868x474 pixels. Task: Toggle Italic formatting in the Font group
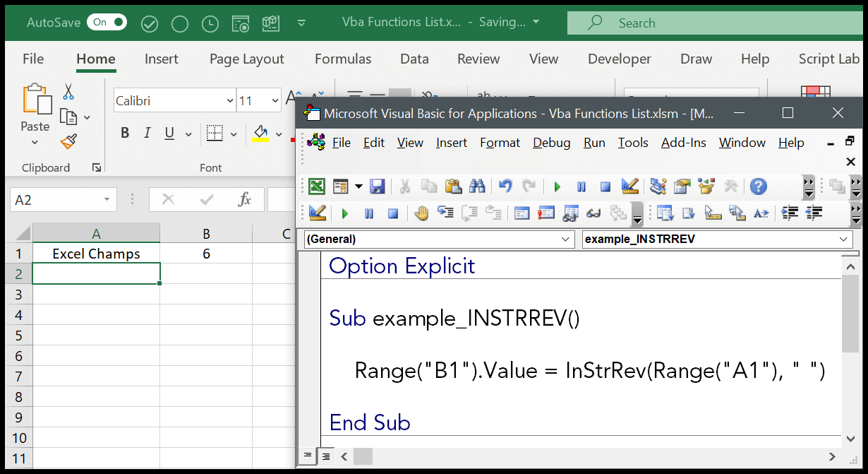[x=147, y=134]
